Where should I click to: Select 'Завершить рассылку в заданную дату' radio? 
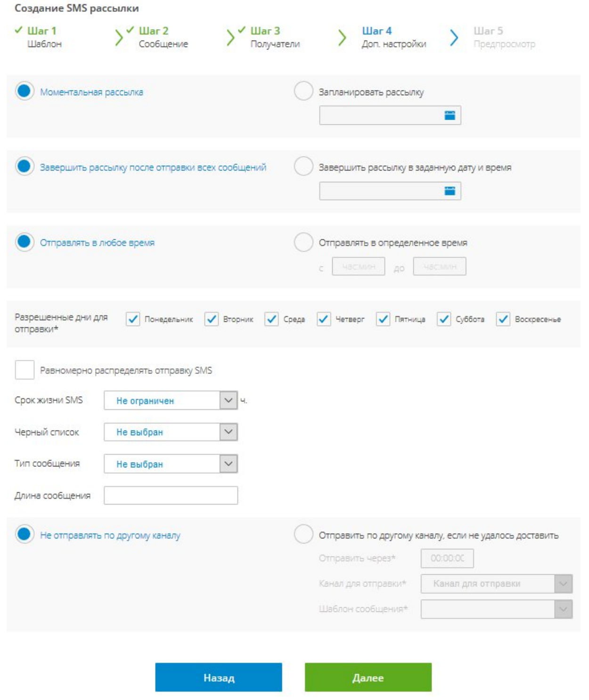click(303, 166)
